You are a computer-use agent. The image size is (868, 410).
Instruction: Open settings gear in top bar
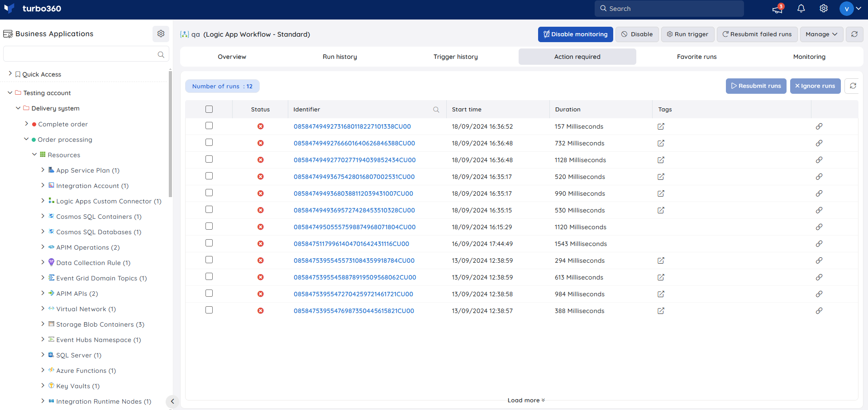(x=824, y=9)
